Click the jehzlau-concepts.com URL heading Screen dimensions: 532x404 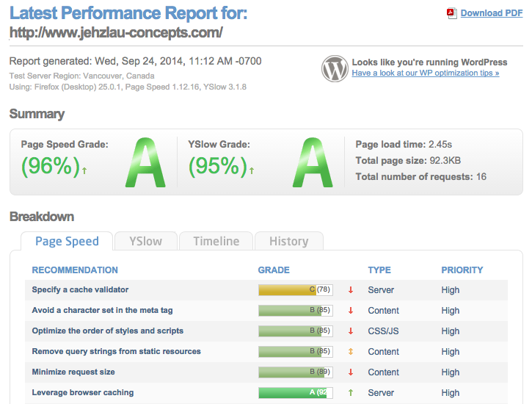[116, 33]
